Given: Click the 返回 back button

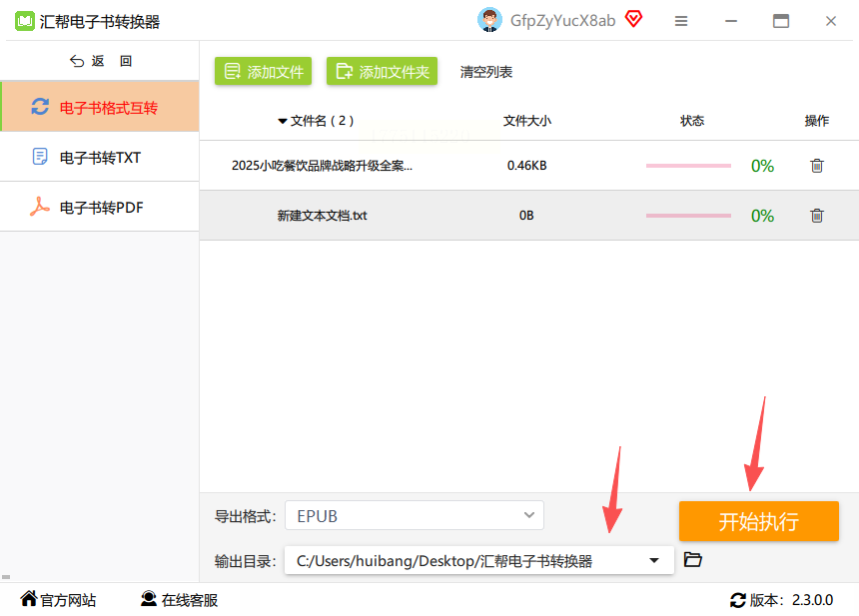Looking at the screenshot, I should point(100,61).
